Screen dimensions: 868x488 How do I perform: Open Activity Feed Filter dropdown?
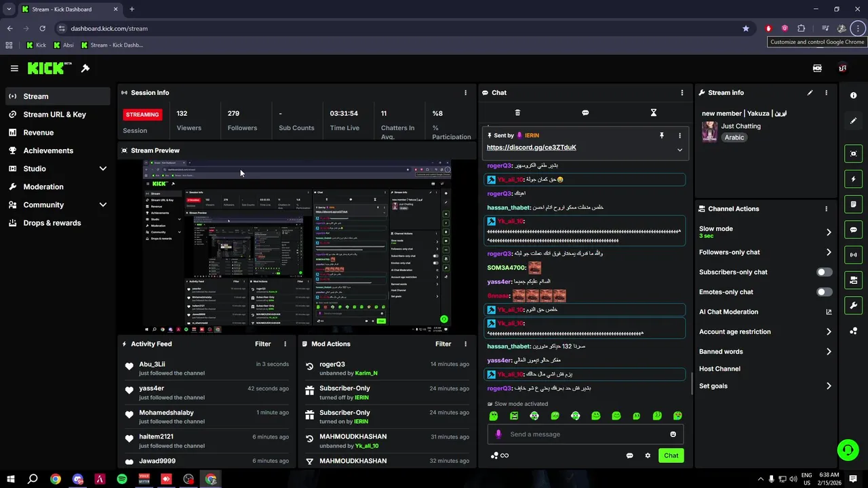tap(262, 344)
